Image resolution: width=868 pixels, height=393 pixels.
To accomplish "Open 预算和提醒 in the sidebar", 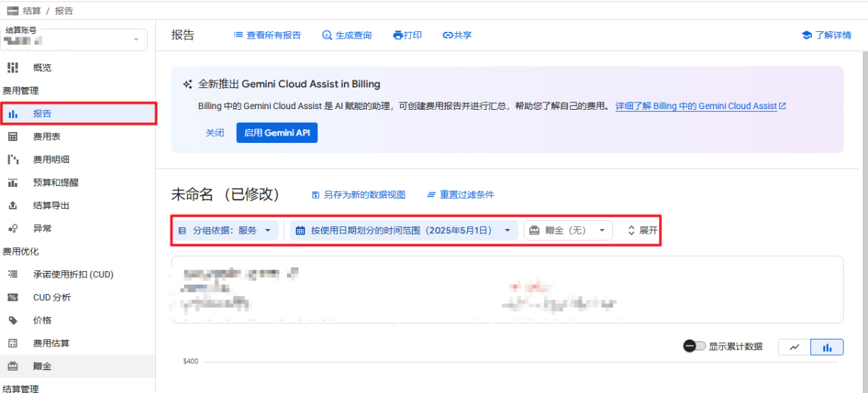I will 56,183.
